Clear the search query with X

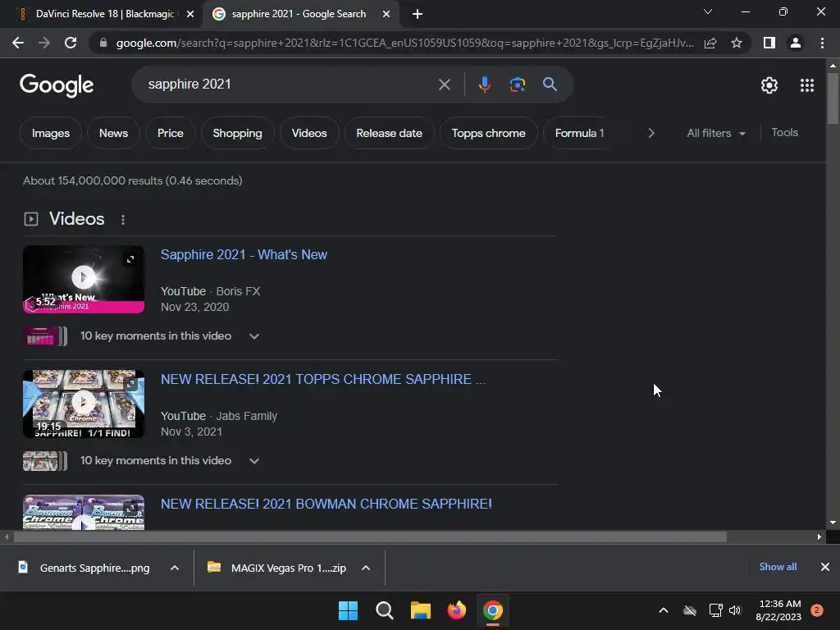point(444,84)
